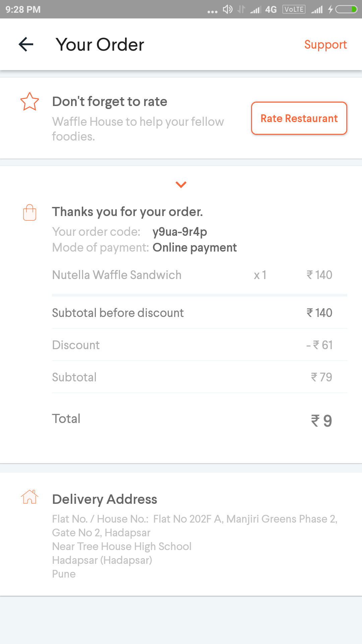Click the Total amount ₹ 9

(321, 421)
